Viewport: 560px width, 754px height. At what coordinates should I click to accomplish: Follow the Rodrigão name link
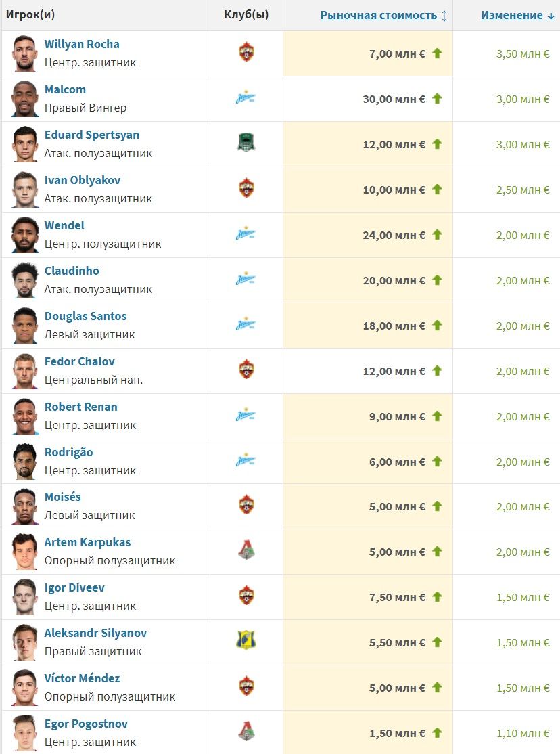(68, 452)
